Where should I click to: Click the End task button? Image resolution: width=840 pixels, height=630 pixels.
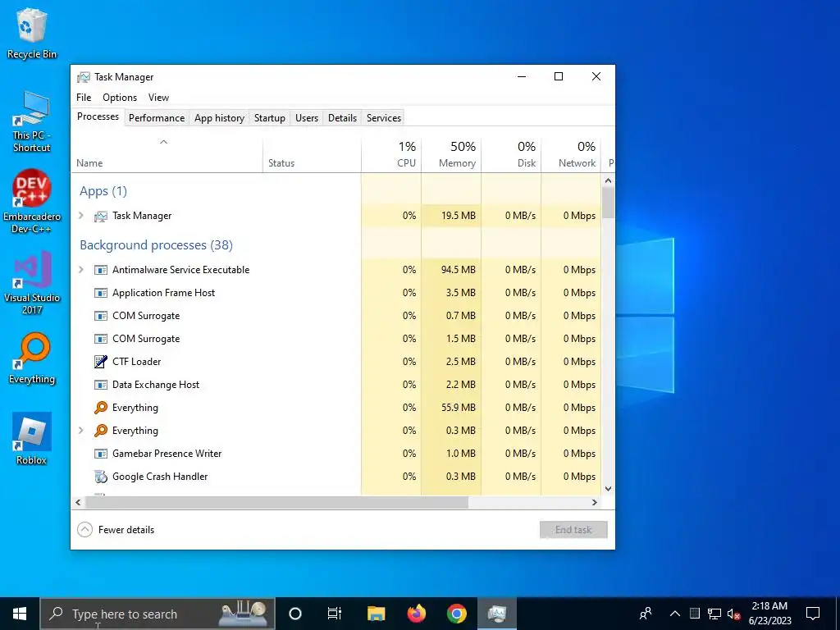point(573,530)
